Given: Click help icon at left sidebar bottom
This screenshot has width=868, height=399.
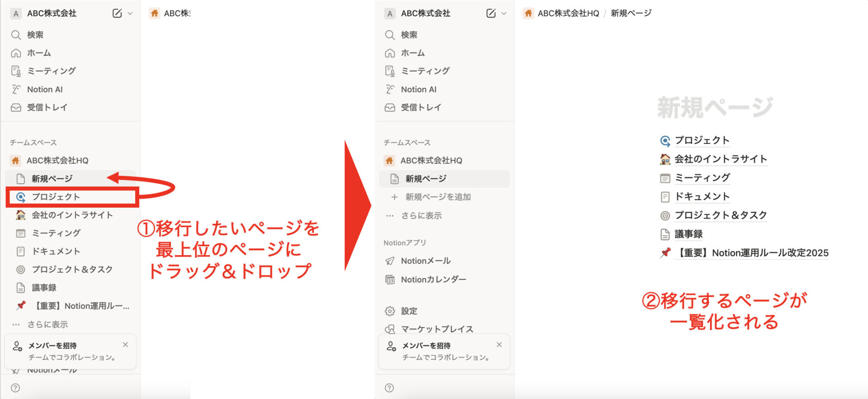Looking at the screenshot, I should [15, 388].
